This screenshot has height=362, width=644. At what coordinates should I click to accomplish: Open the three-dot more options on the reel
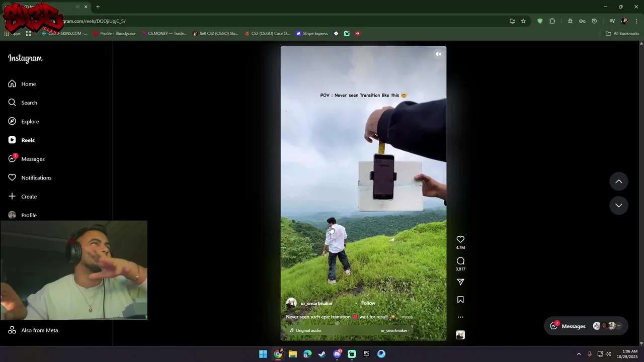click(x=460, y=317)
